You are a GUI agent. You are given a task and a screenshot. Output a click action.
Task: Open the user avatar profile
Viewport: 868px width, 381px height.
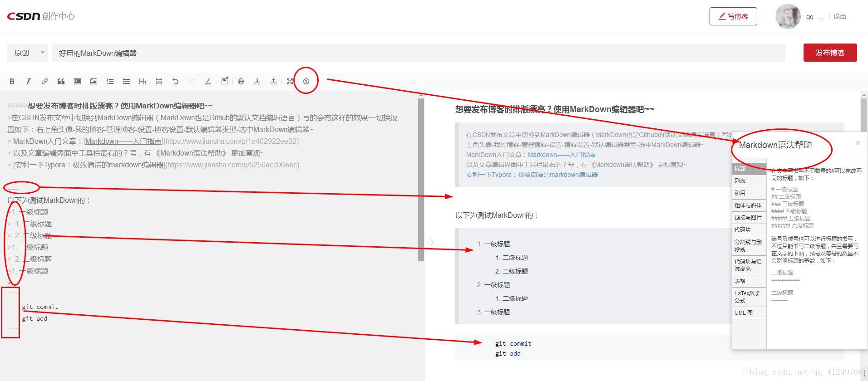tap(788, 16)
